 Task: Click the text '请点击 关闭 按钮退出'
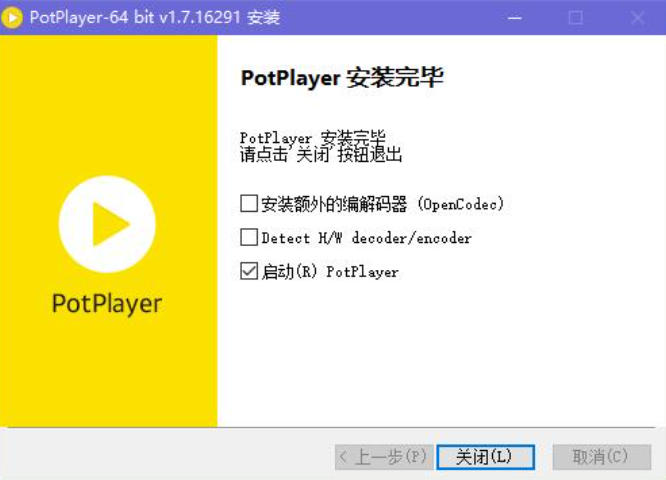(x=321, y=155)
